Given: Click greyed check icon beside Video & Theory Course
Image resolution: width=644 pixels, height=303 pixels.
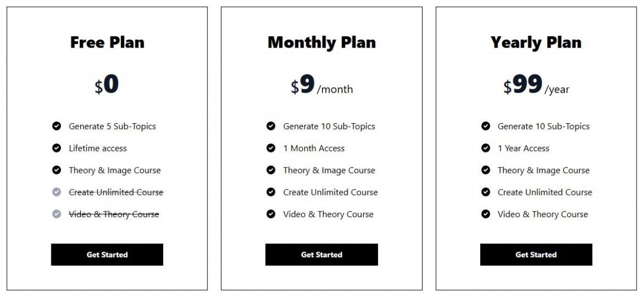Looking at the screenshot, I should [56, 214].
